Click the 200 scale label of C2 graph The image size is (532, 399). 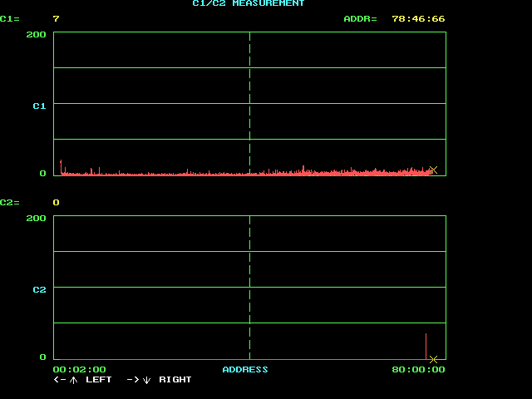[x=36, y=218]
